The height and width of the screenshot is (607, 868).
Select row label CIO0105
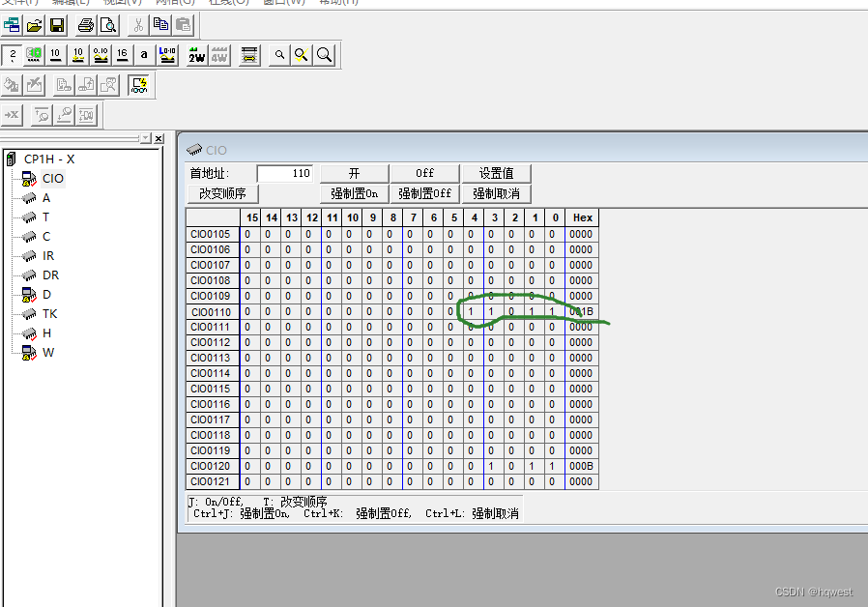click(x=213, y=235)
